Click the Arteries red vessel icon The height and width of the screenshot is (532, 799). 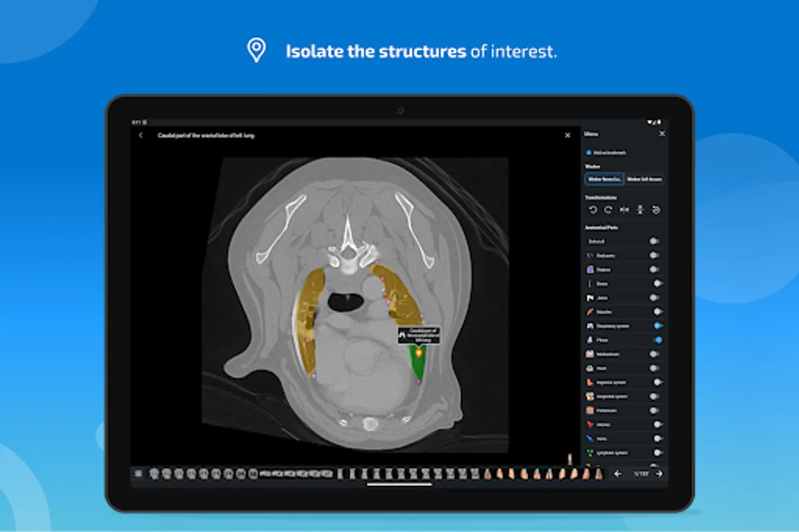590,424
